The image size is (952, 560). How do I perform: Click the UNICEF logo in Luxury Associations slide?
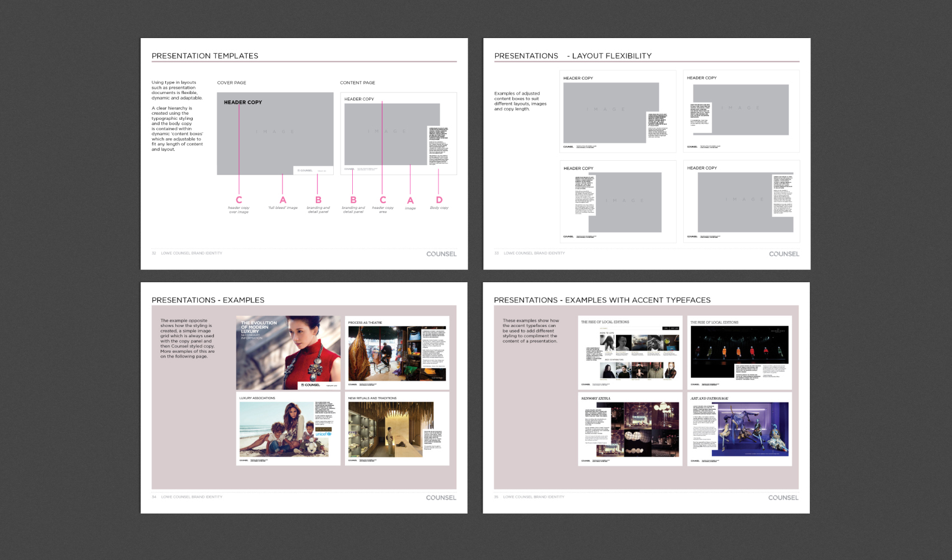point(323,434)
